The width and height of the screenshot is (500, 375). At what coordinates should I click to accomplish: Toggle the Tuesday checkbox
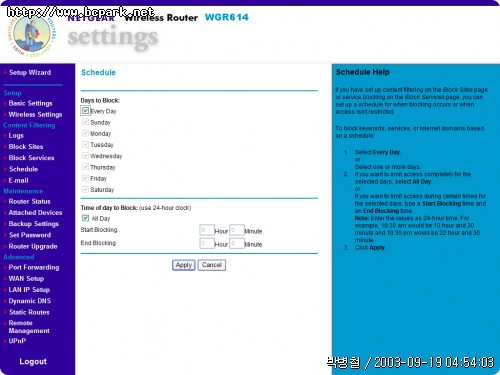tap(85, 145)
